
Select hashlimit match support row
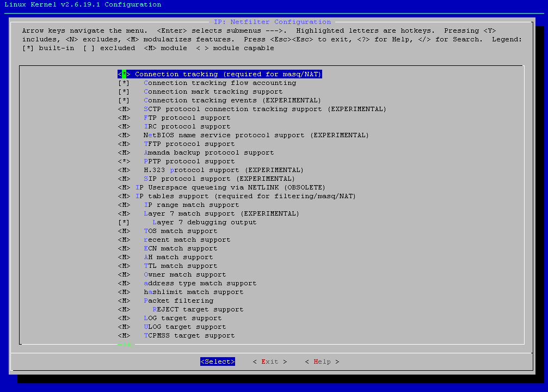(181, 292)
